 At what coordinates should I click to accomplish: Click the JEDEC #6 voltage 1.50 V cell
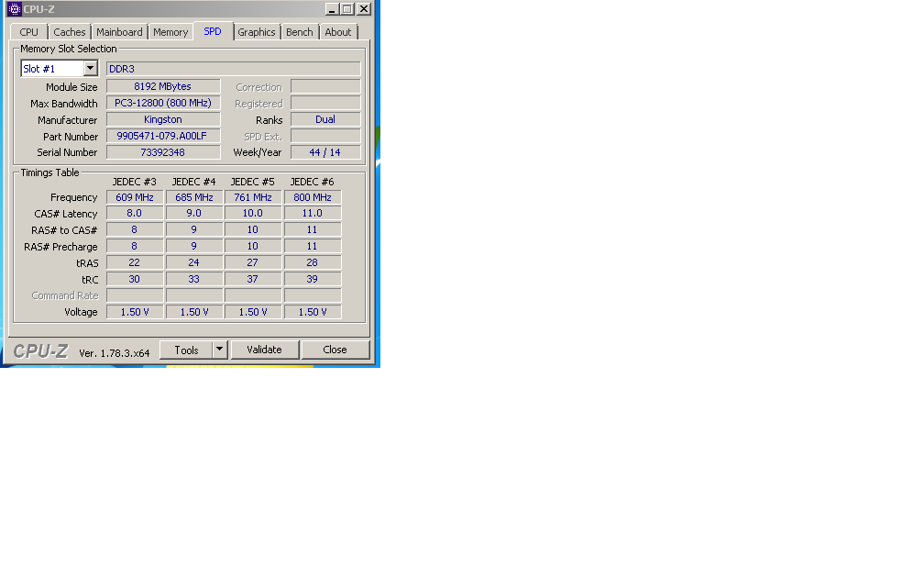coord(313,312)
